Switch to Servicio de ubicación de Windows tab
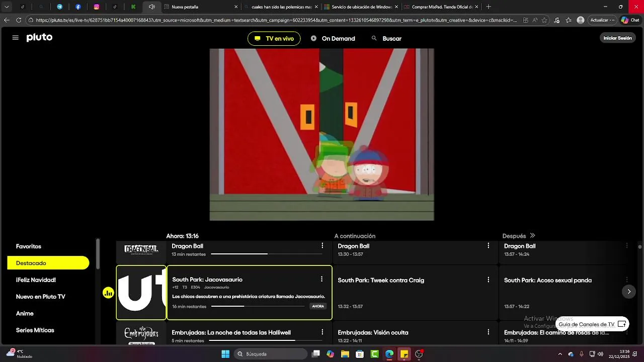Image resolution: width=644 pixels, height=362 pixels. [x=361, y=7]
